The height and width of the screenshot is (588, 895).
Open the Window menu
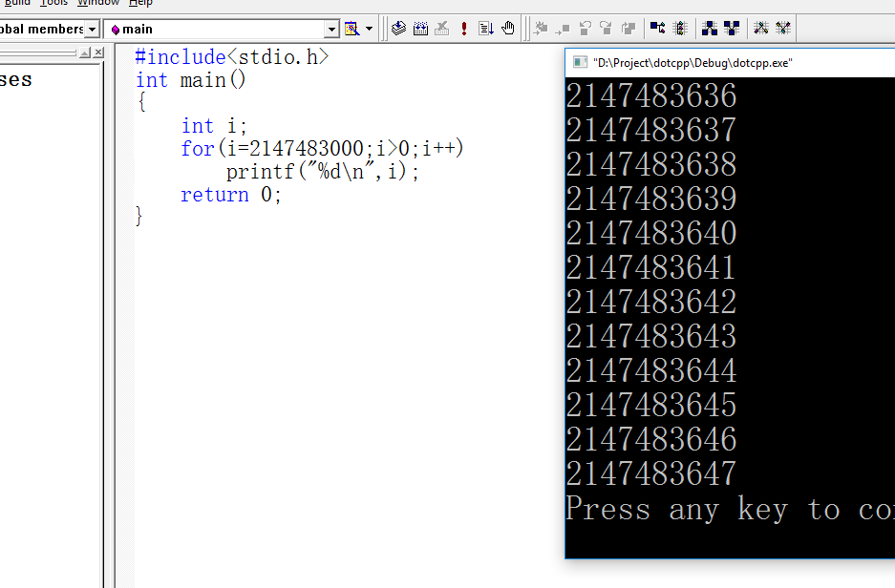coord(98,3)
